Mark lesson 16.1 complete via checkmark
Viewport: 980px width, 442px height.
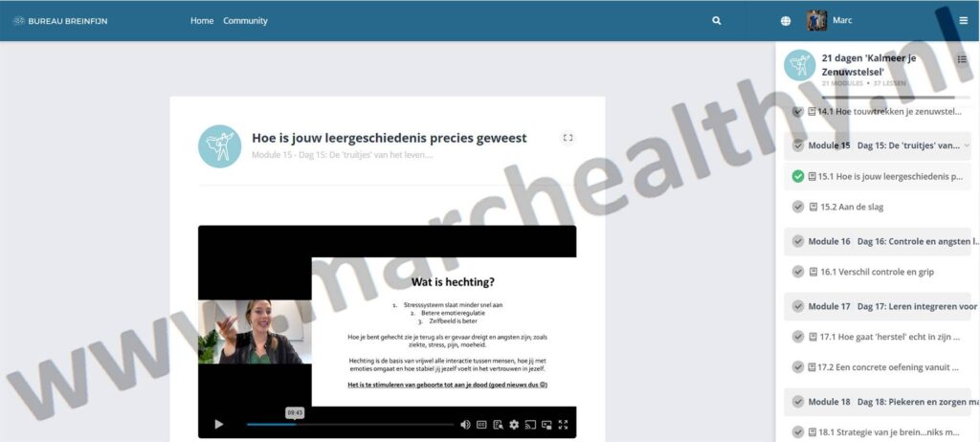(798, 272)
